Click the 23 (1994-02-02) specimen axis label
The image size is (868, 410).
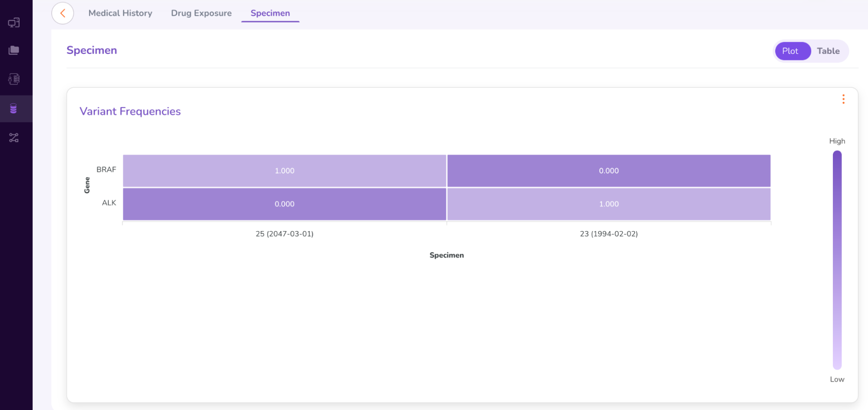(x=609, y=234)
